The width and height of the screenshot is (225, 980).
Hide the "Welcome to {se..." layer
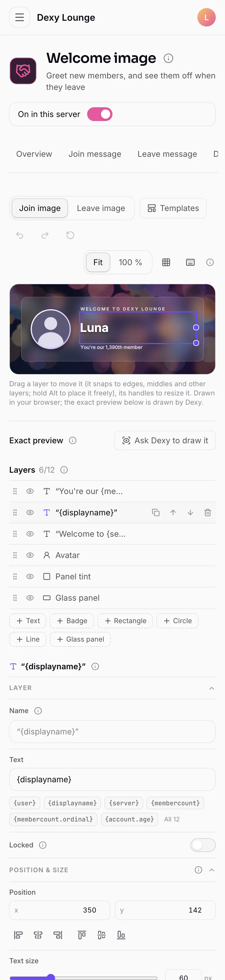click(x=30, y=534)
